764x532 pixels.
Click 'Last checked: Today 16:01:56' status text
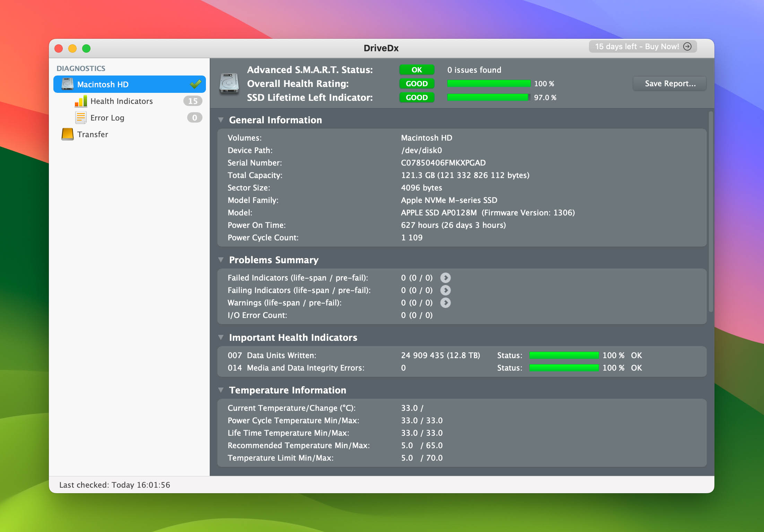coord(114,485)
